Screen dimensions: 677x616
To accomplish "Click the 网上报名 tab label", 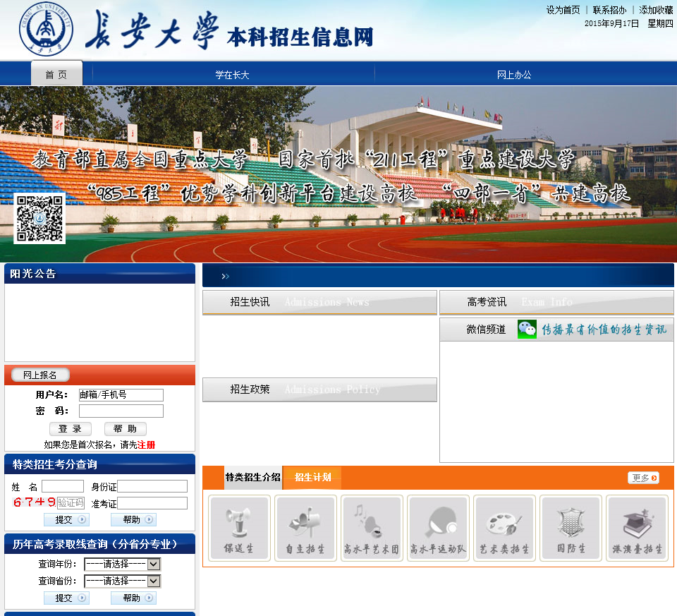I will pyautogui.click(x=40, y=375).
